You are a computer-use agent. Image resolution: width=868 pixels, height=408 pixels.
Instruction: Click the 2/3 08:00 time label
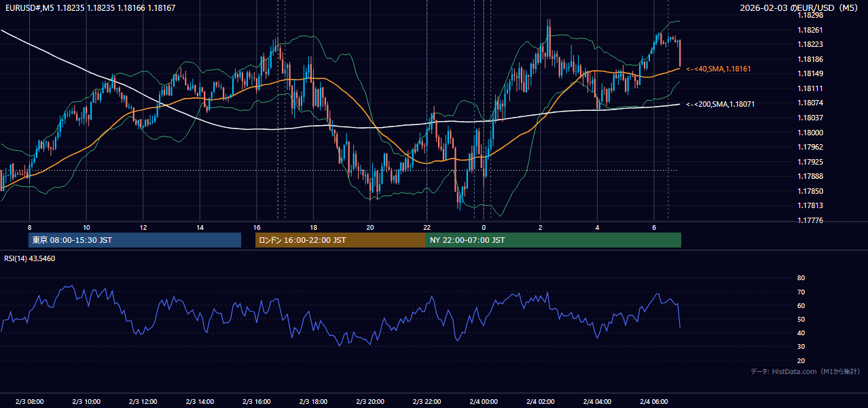[29, 401]
